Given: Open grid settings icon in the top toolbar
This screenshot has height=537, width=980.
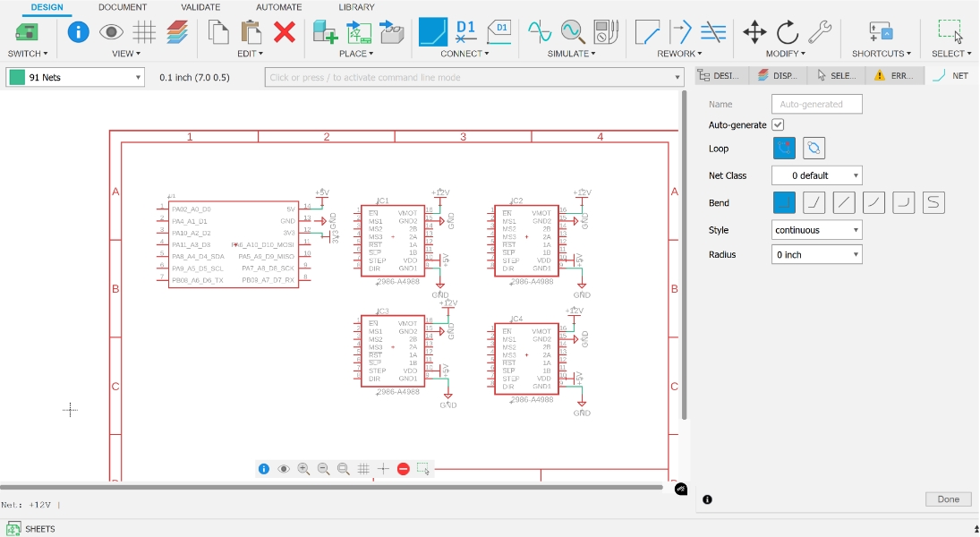Looking at the screenshot, I should coord(144,32).
